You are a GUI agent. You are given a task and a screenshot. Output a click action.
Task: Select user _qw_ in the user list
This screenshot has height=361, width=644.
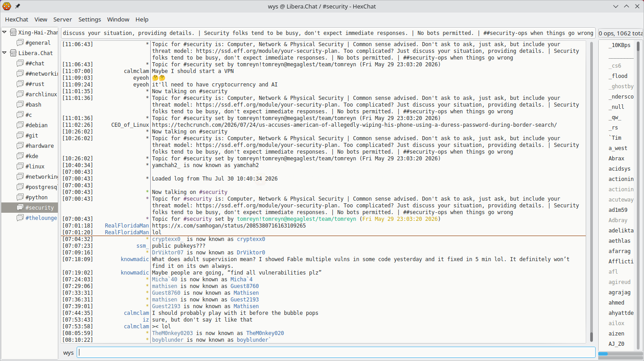coord(615,117)
